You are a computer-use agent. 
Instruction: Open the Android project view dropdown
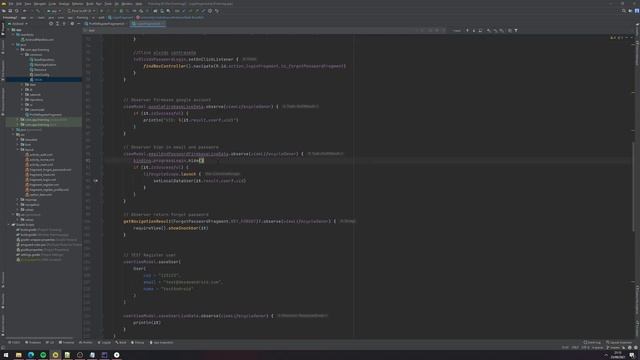18,24
